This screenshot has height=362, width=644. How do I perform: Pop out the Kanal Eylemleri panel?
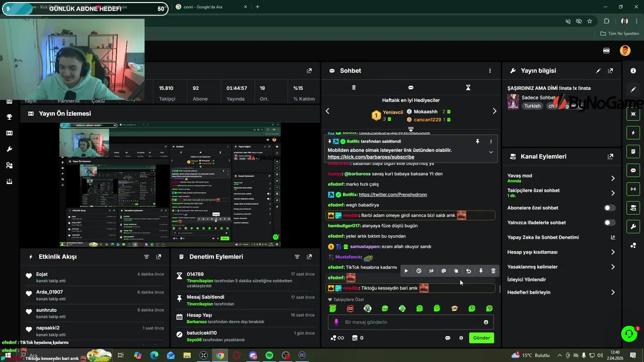610,156
